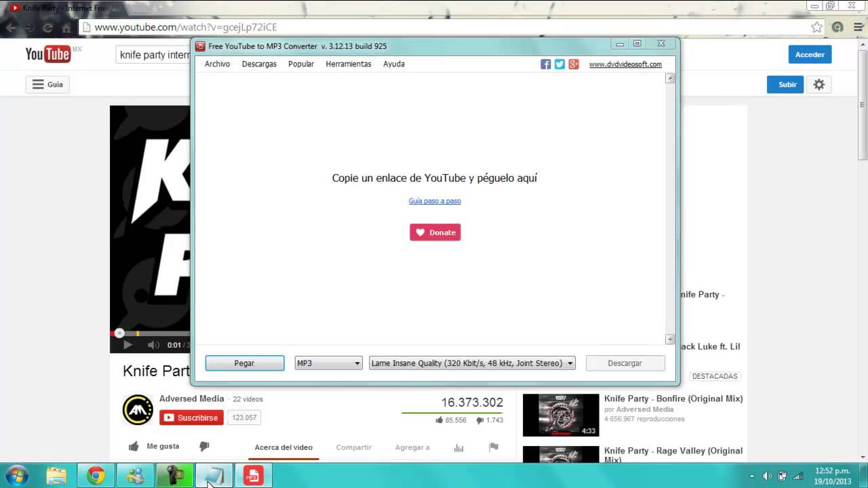Click the YouTube Acceder button
This screenshot has width=868, height=488.
[810, 55]
